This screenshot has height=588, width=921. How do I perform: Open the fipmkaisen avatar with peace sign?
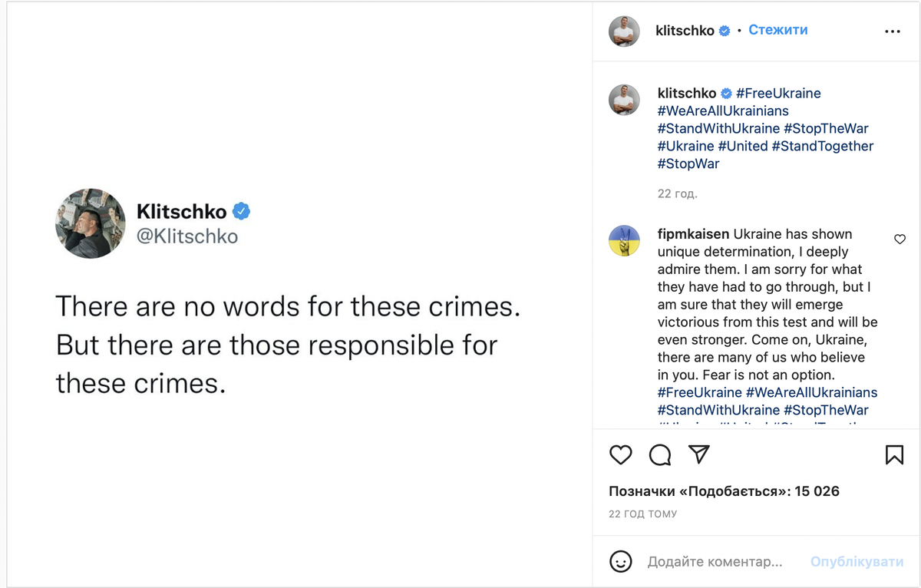tap(624, 240)
